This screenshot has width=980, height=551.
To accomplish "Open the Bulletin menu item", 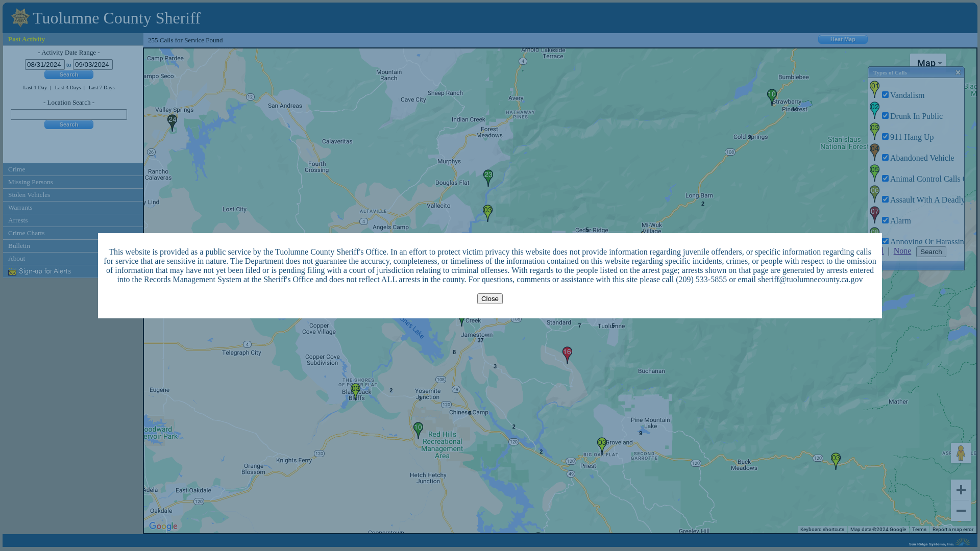I will [x=51, y=246].
